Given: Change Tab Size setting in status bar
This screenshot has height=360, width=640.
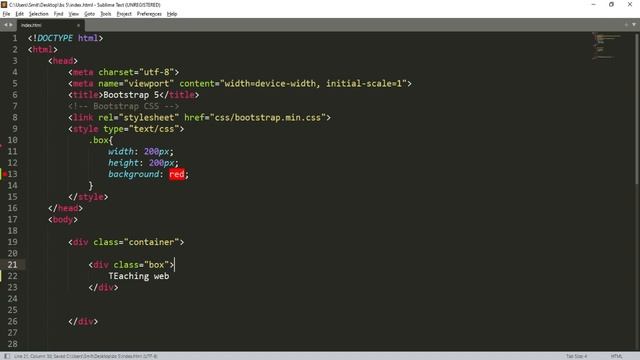Looking at the screenshot, I should point(576,356).
